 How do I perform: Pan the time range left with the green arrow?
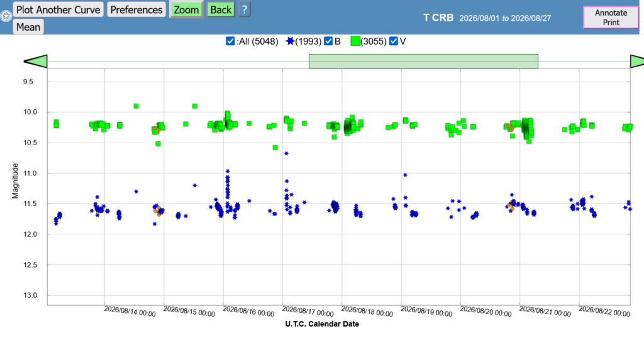[36, 62]
